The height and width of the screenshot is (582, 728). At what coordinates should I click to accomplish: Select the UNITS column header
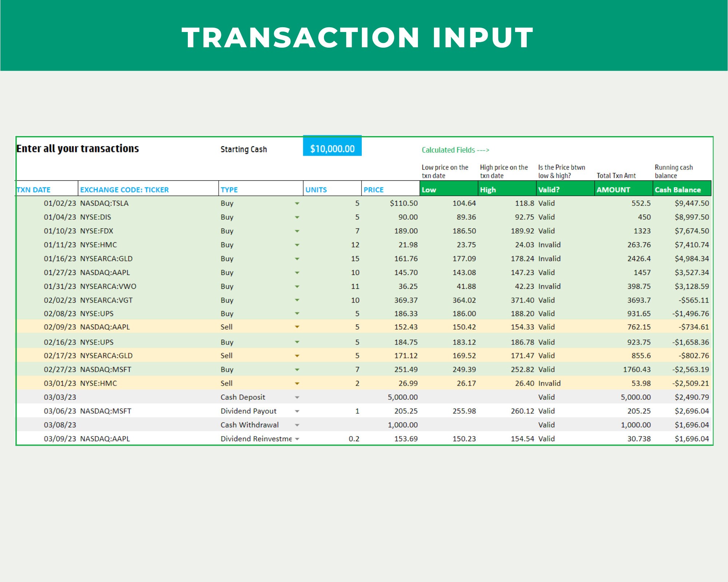[x=332, y=188]
